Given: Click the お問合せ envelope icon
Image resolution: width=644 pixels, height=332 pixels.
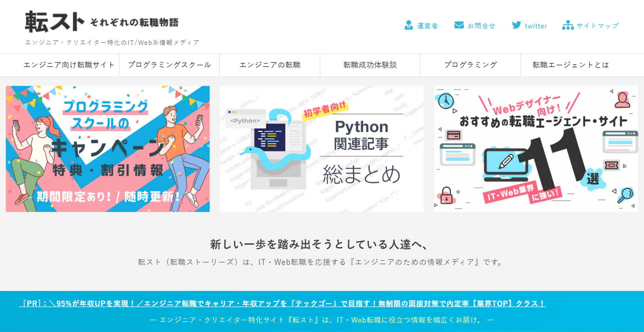Looking at the screenshot, I should [459, 25].
